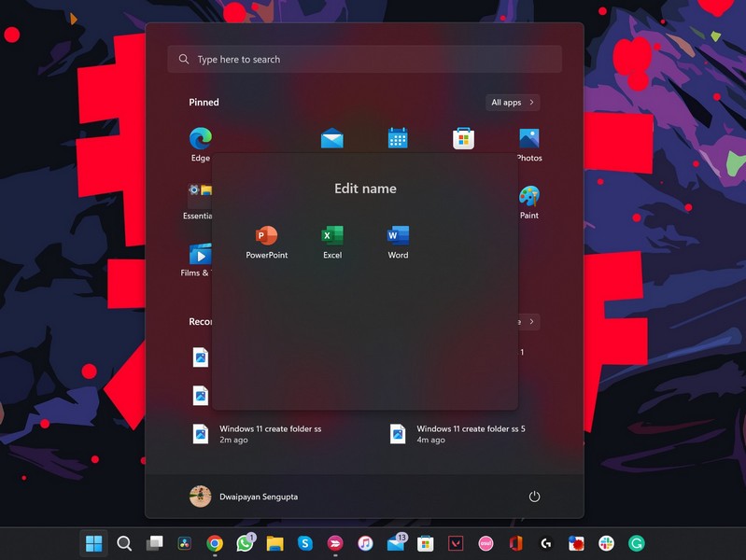
Task: Type here to search box
Action: [x=364, y=60]
